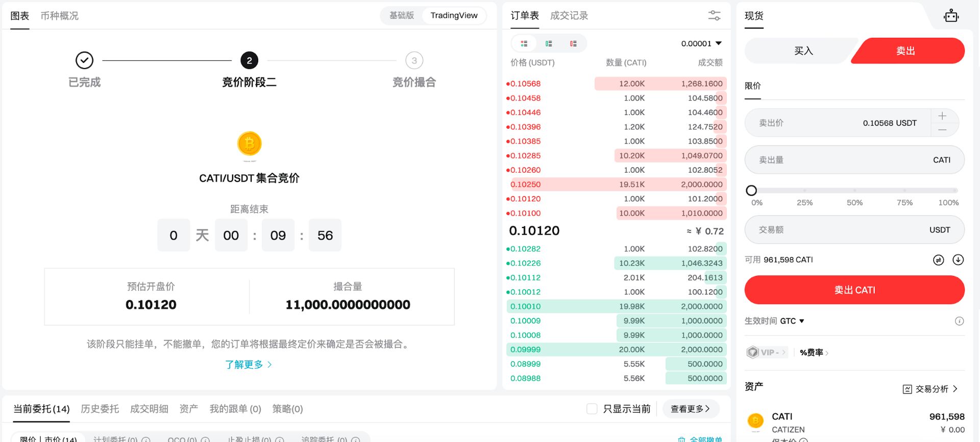Select bid price 0.10282 in order book

point(525,249)
